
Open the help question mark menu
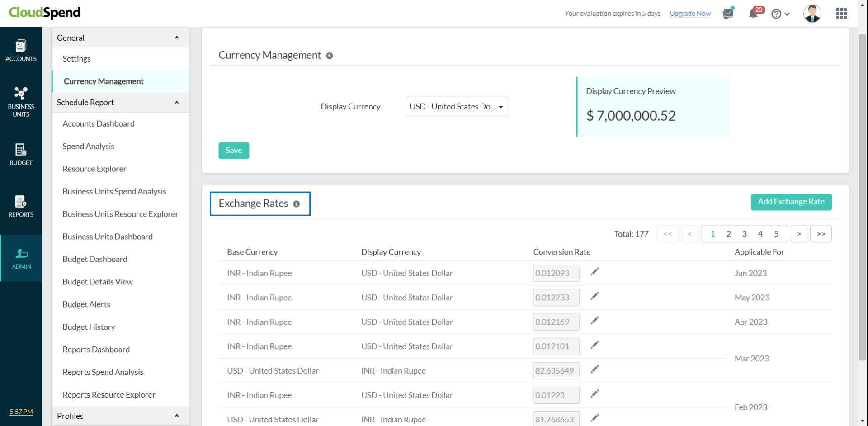[x=781, y=14]
